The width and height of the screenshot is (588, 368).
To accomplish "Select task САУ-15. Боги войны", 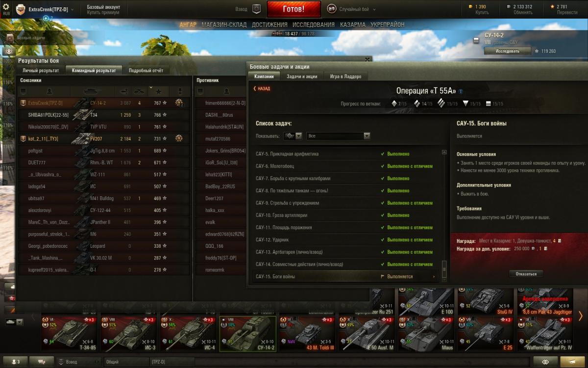I will click(x=346, y=277).
